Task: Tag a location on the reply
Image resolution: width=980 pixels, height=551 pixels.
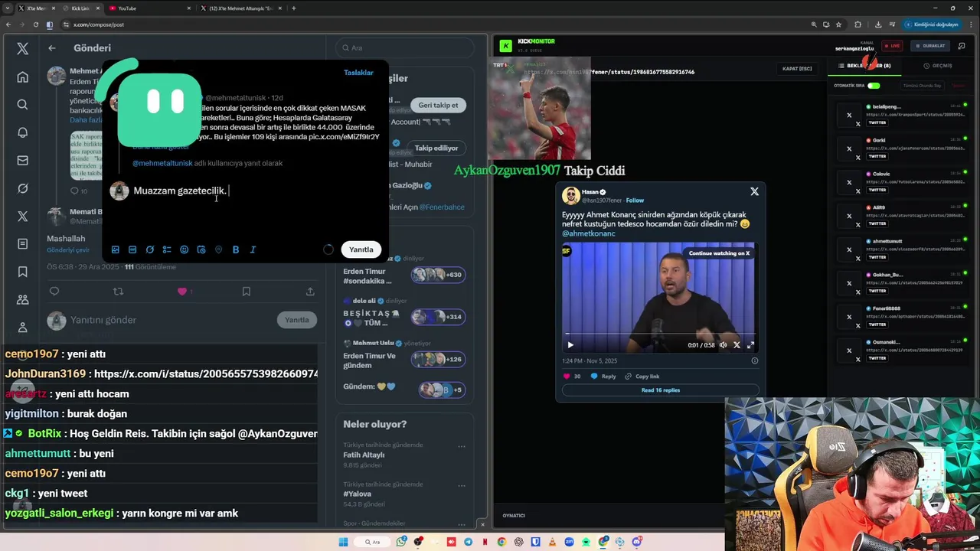Action: (218, 249)
